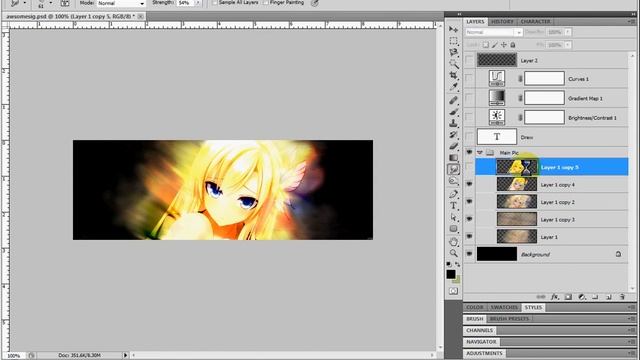
Task: Click the Create new group icon
Action: tap(595, 297)
